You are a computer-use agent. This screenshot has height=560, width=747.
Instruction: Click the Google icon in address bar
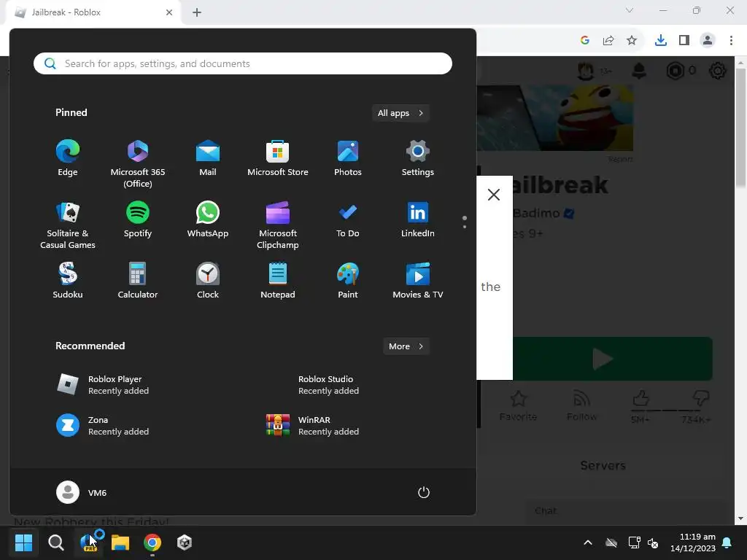(x=585, y=41)
